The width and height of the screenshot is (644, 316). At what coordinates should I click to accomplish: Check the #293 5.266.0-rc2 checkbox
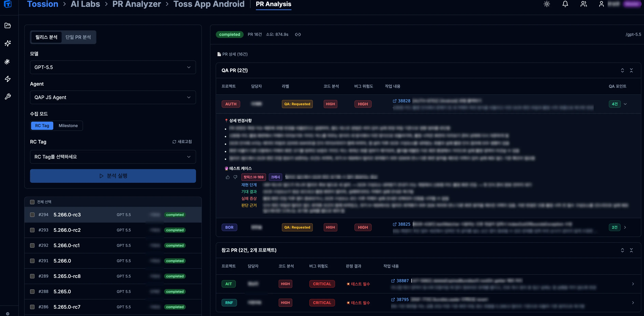click(32, 230)
